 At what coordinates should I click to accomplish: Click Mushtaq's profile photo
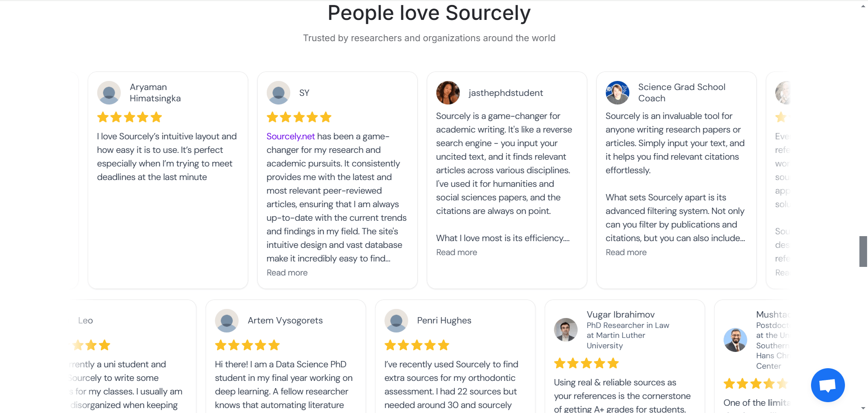(736, 340)
